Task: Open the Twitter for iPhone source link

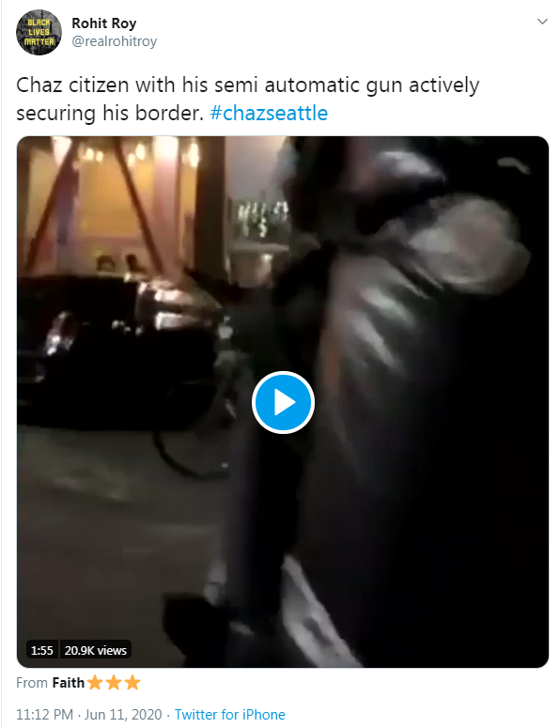Action: tap(230, 714)
